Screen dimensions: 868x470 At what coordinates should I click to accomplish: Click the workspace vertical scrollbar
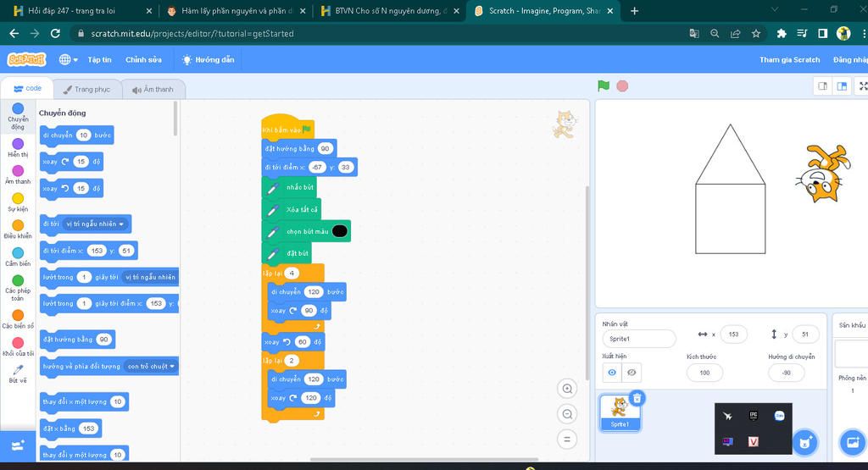coord(587,282)
